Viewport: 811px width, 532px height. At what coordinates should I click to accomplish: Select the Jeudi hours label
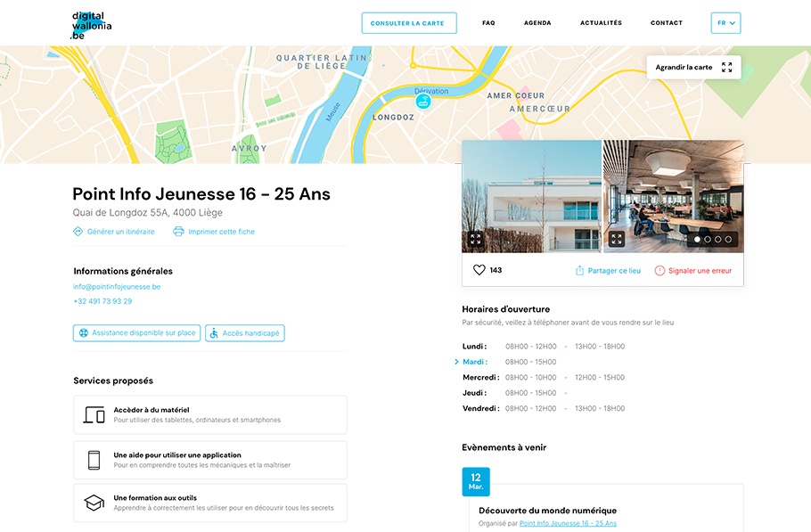[474, 392]
